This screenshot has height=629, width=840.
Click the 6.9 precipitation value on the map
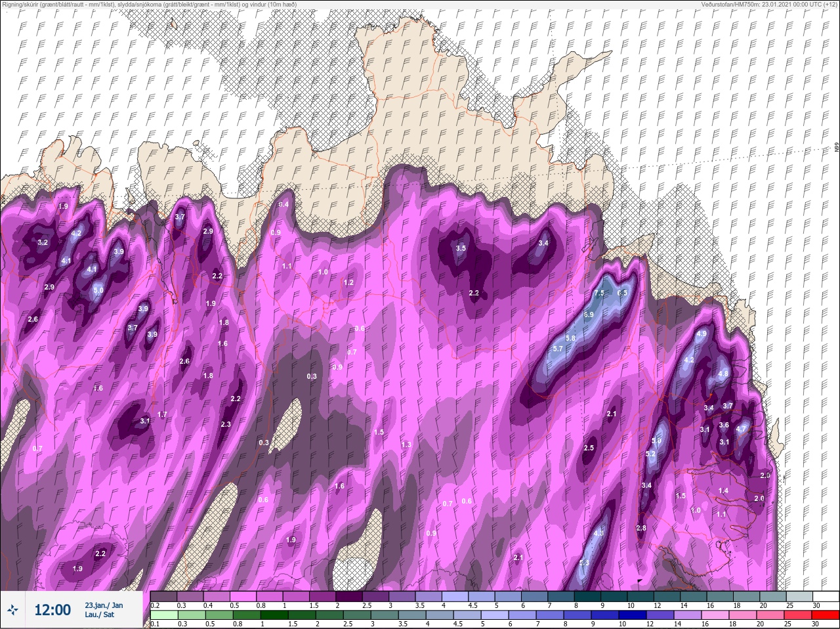[x=589, y=314]
